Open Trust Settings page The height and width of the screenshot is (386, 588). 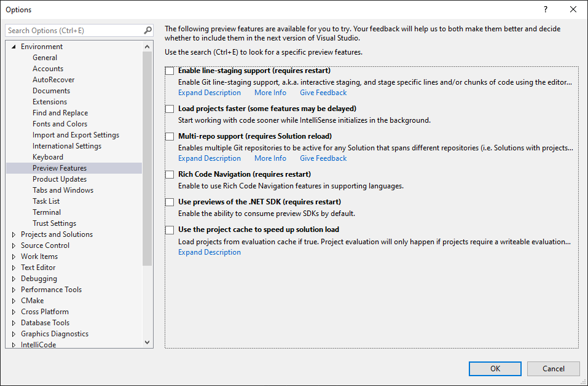pos(54,223)
